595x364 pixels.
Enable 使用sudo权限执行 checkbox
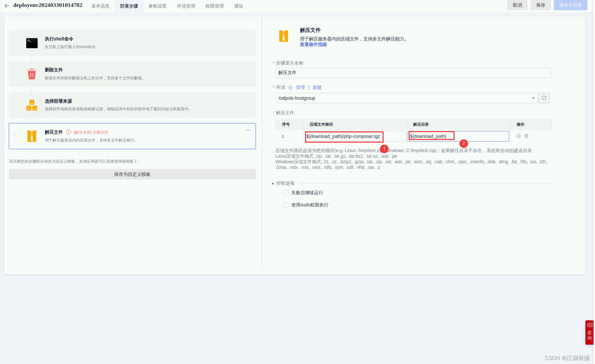point(286,205)
